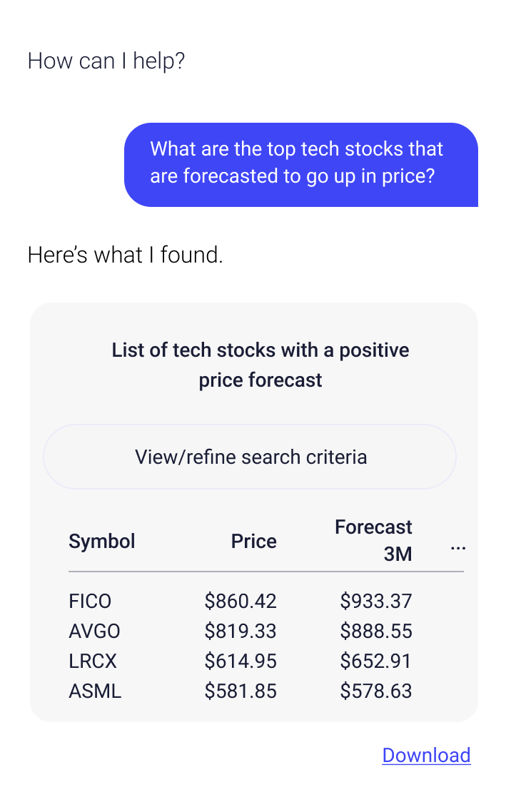Viewport: 511px width, 812px height.
Task: Select the Symbol column header
Action: 101,541
